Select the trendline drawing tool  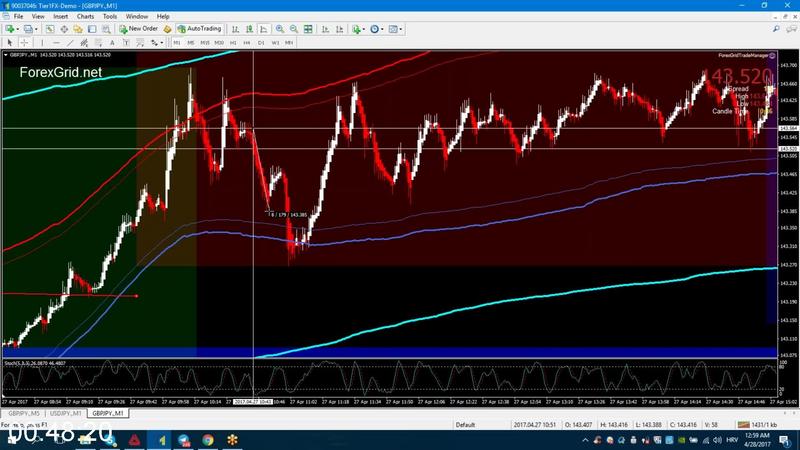click(70, 43)
